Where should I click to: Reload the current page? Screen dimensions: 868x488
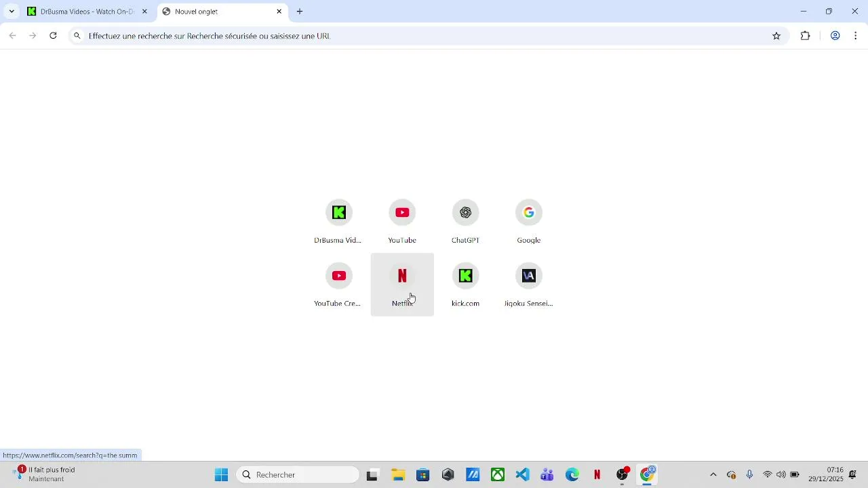click(x=53, y=36)
